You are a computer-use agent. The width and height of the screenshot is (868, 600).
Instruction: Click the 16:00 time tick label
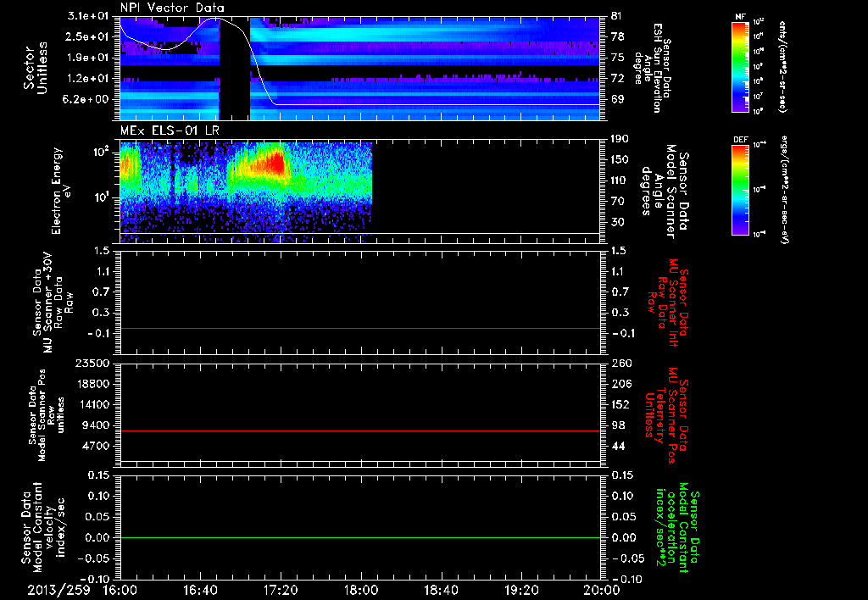point(120,591)
